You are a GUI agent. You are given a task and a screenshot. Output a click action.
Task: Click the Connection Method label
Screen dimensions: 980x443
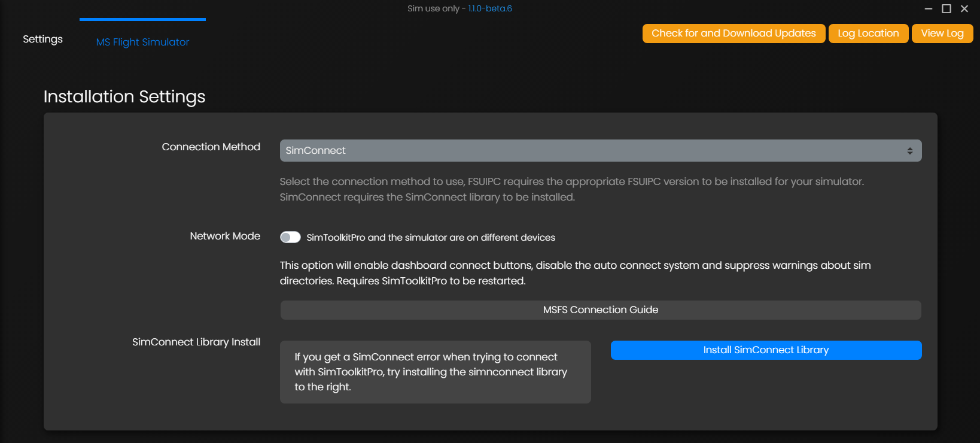point(211,147)
